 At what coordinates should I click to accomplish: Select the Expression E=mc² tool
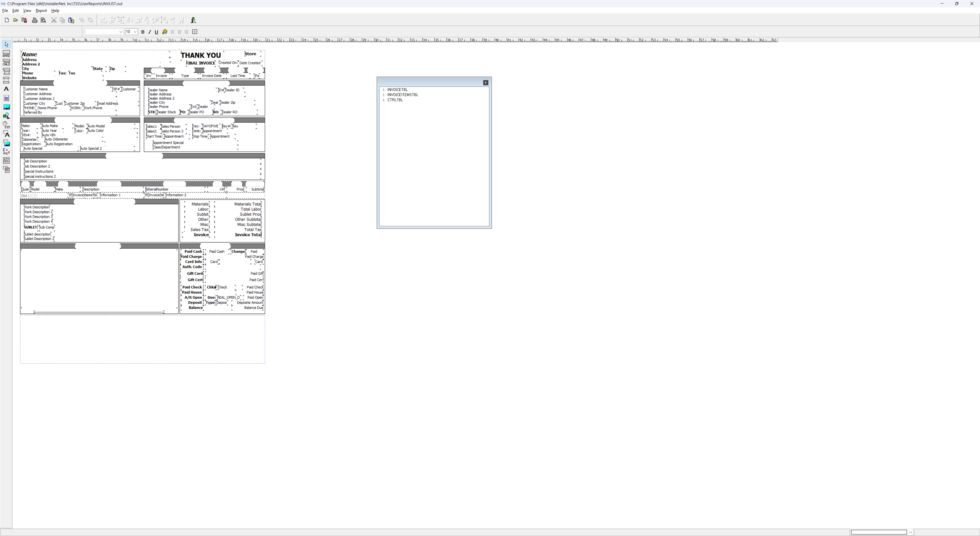6,151
